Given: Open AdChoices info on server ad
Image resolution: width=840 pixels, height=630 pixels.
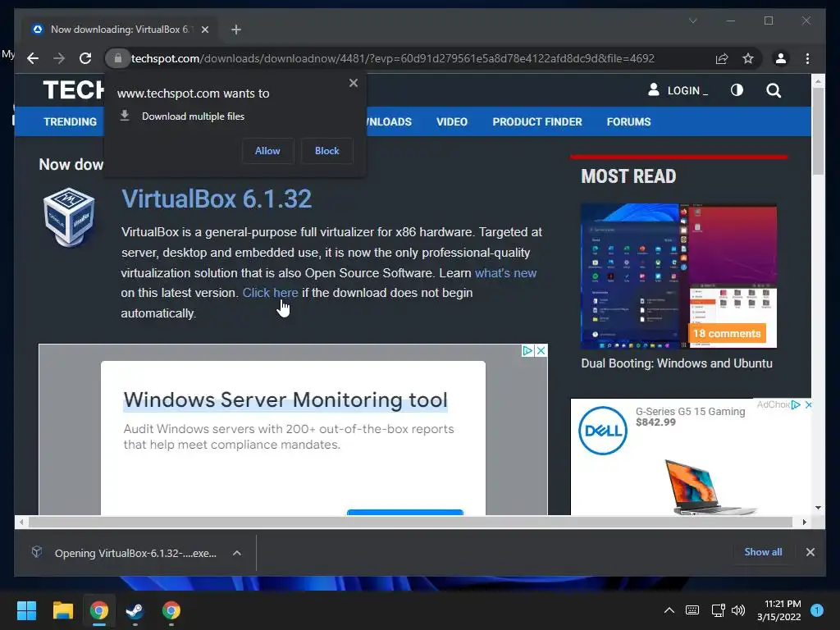Looking at the screenshot, I should (x=527, y=350).
